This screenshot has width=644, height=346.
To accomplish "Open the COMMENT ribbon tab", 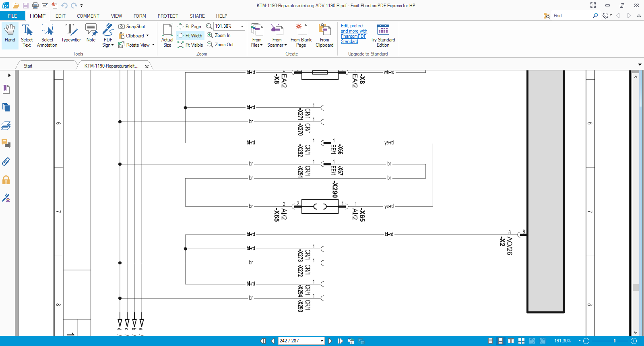I will [x=88, y=16].
